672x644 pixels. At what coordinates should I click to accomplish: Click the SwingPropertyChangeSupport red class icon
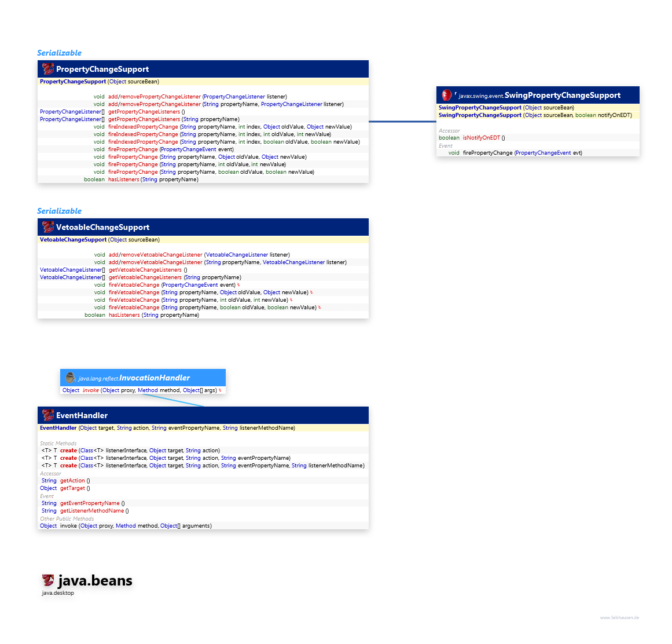click(x=446, y=95)
